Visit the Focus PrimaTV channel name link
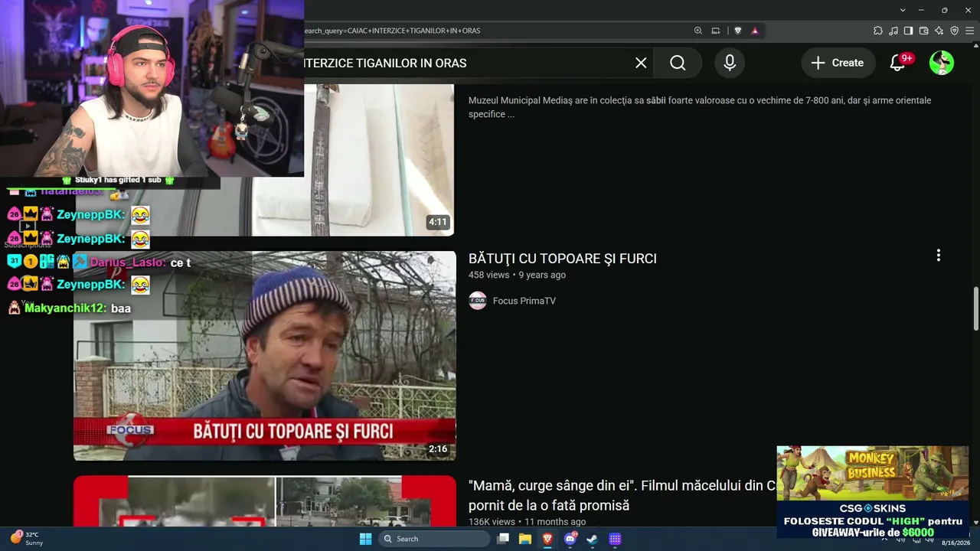Screen dimensions: 980x551 524,301
